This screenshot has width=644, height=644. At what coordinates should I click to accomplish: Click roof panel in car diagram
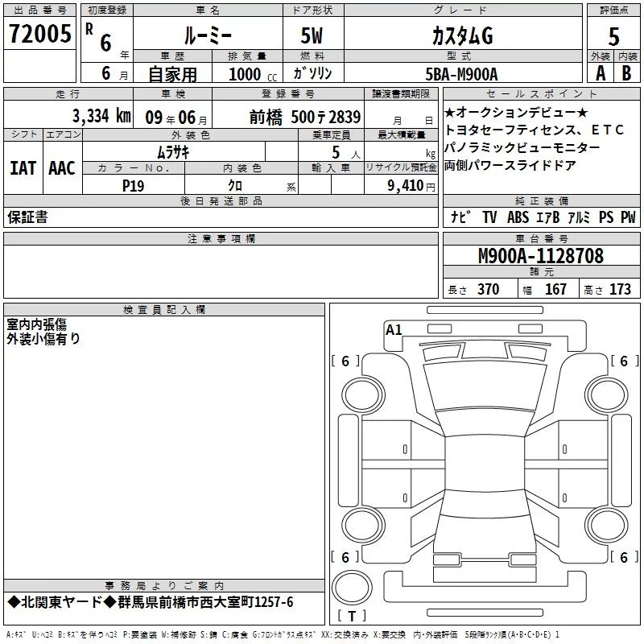point(485,463)
